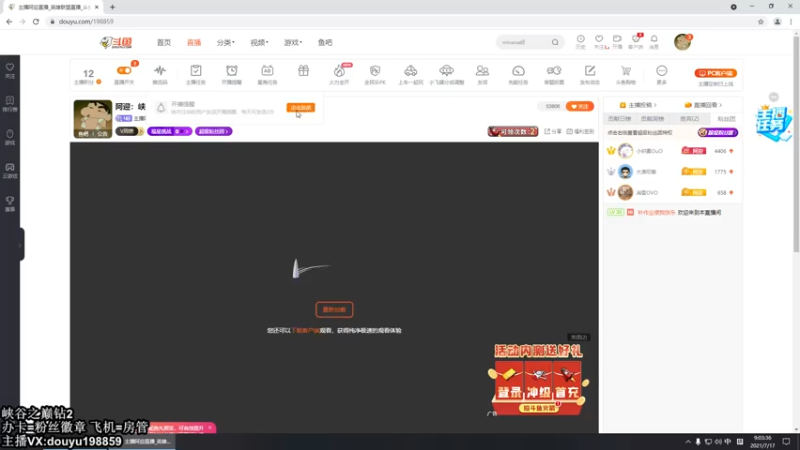Switch to the 粉丝团 tab
Image resolution: width=800 pixels, height=450 pixels.
click(727, 118)
